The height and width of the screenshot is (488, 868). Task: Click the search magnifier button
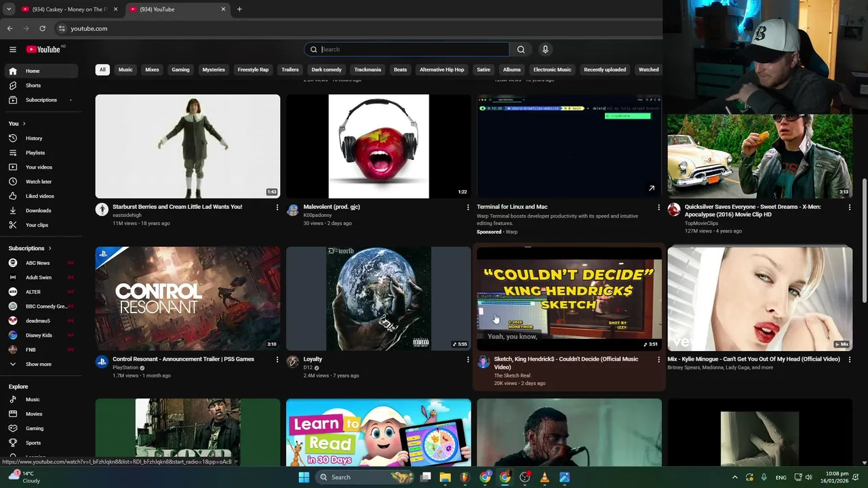click(x=521, y=49)
